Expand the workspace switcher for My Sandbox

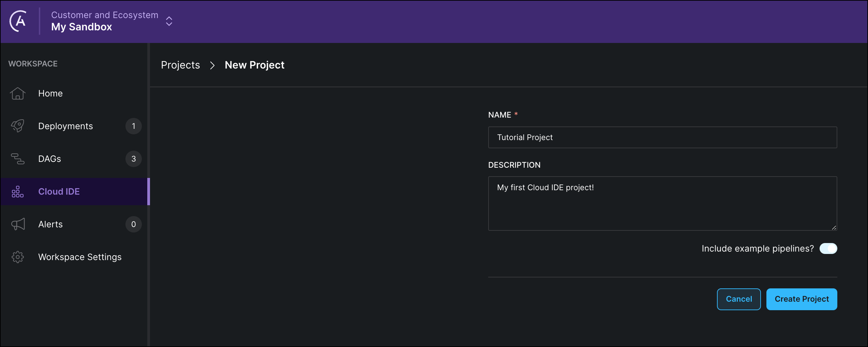(x=169, y=21)
